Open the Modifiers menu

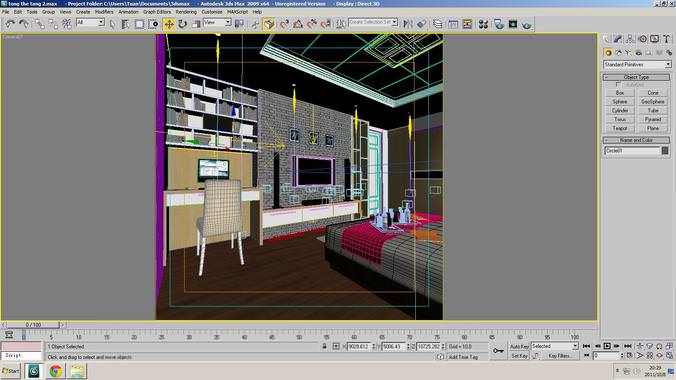104,12
